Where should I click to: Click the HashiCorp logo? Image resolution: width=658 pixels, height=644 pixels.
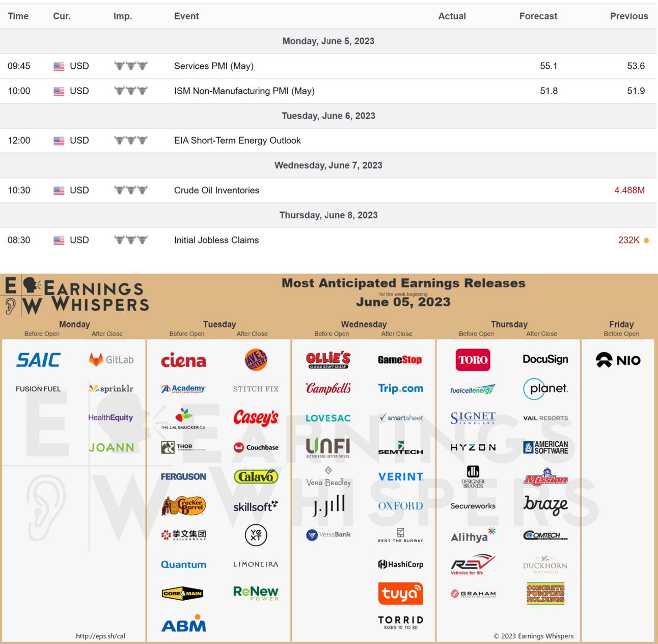tap(400, 564)
